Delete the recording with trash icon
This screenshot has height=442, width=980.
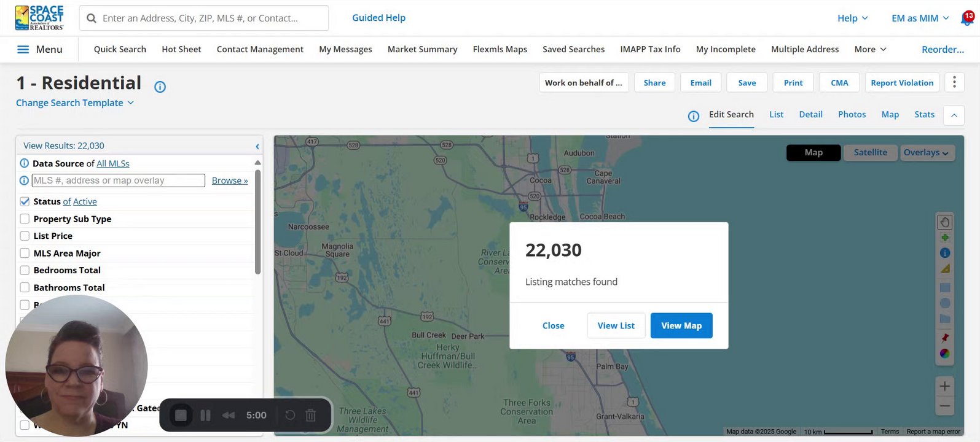[311, 416]
